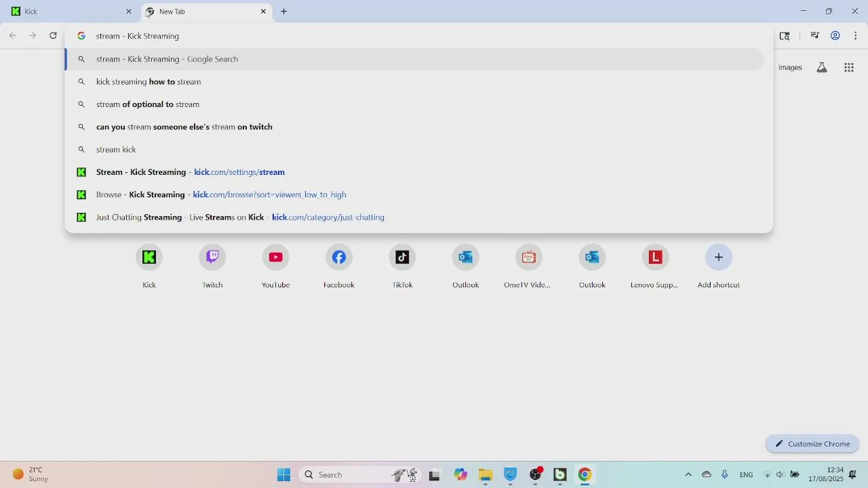
Task: Click the address bar text field
Action: point(418,36)
